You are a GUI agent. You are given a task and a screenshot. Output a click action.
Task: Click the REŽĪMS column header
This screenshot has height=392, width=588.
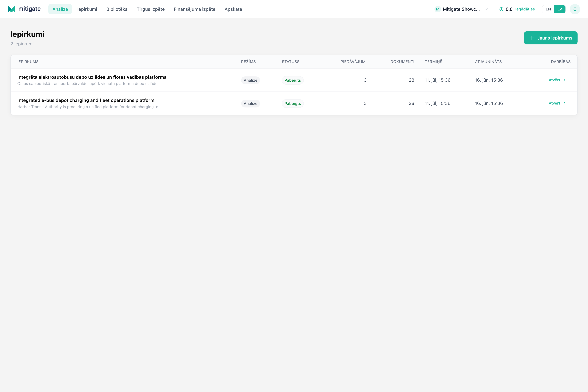[248, 62]
